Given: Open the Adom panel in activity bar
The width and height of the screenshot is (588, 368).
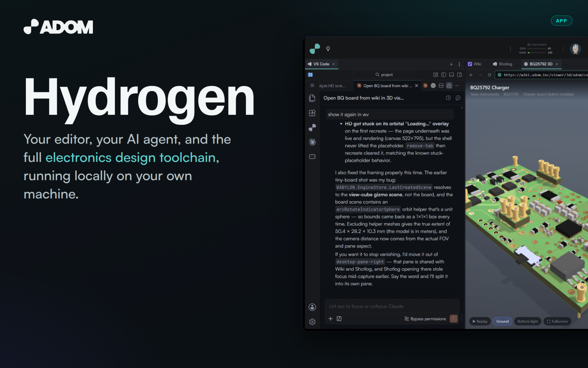Looking at the screenshot, I should (x=312, y=127).
